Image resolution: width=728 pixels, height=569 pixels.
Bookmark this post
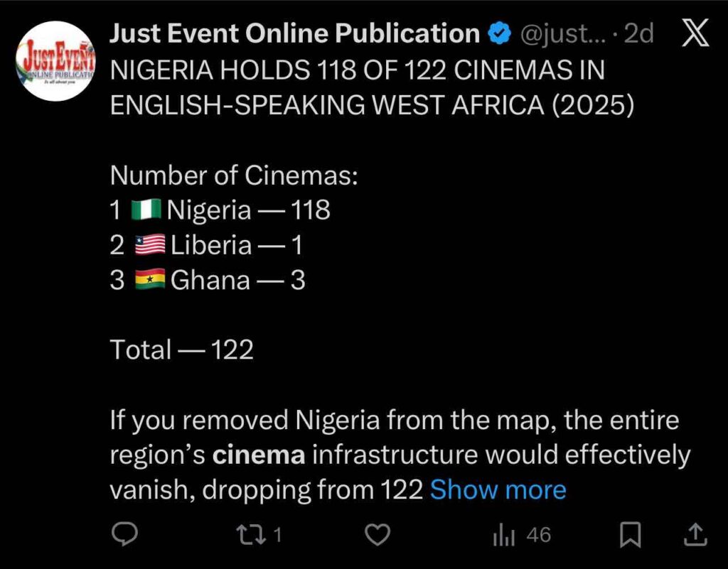coord(630,535)
